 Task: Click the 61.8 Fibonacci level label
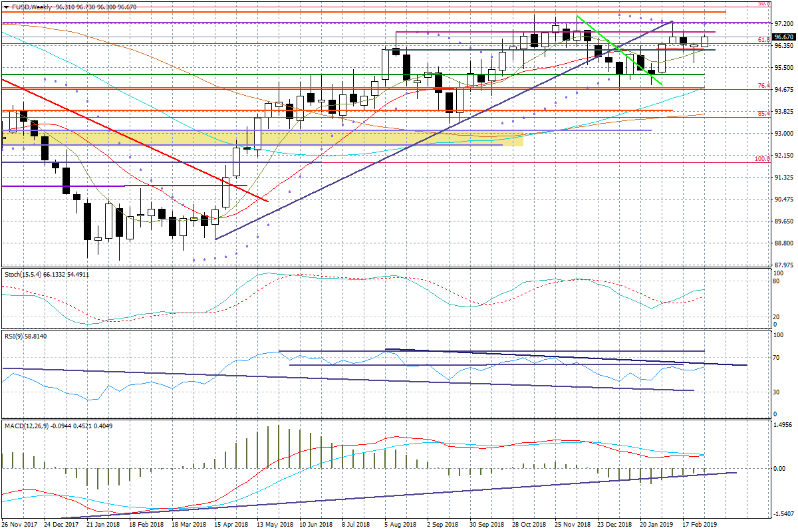(763, 40)
